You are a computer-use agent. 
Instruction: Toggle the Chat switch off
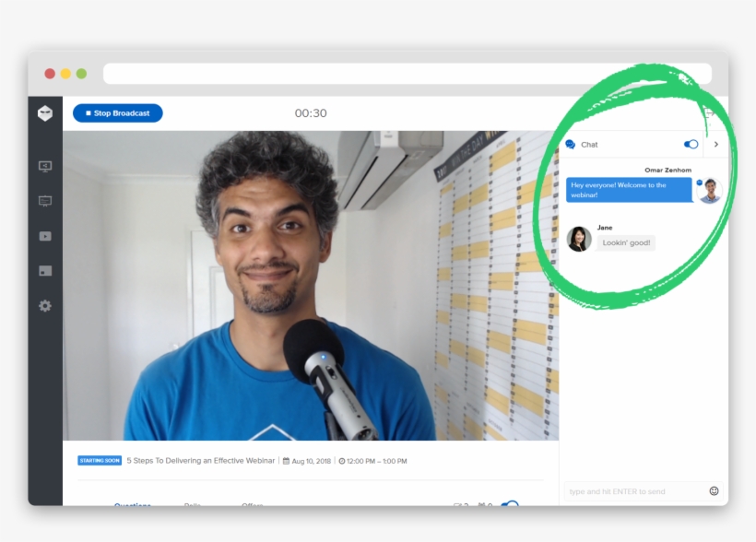691,145
